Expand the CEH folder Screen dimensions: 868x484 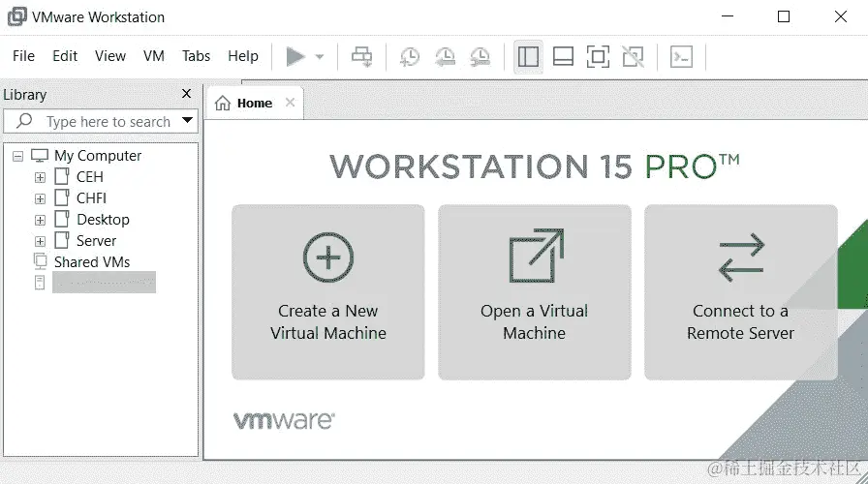tap(40, 177)
